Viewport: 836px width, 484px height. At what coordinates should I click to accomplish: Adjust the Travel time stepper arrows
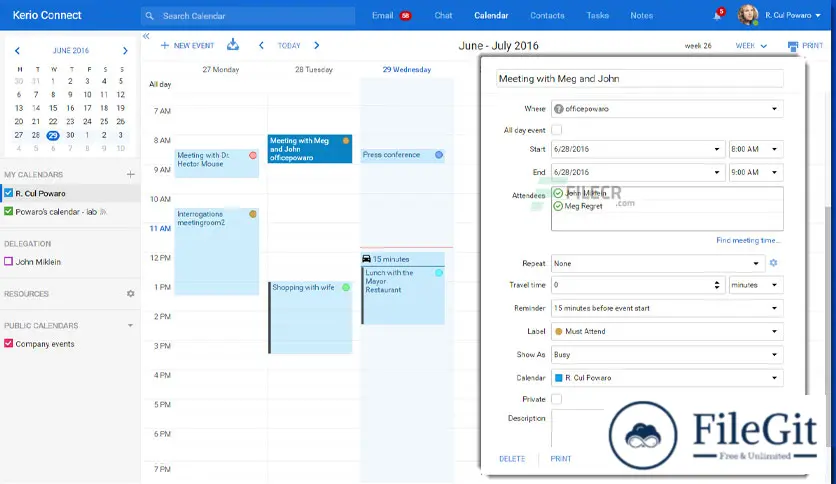[x=717, y=285]
